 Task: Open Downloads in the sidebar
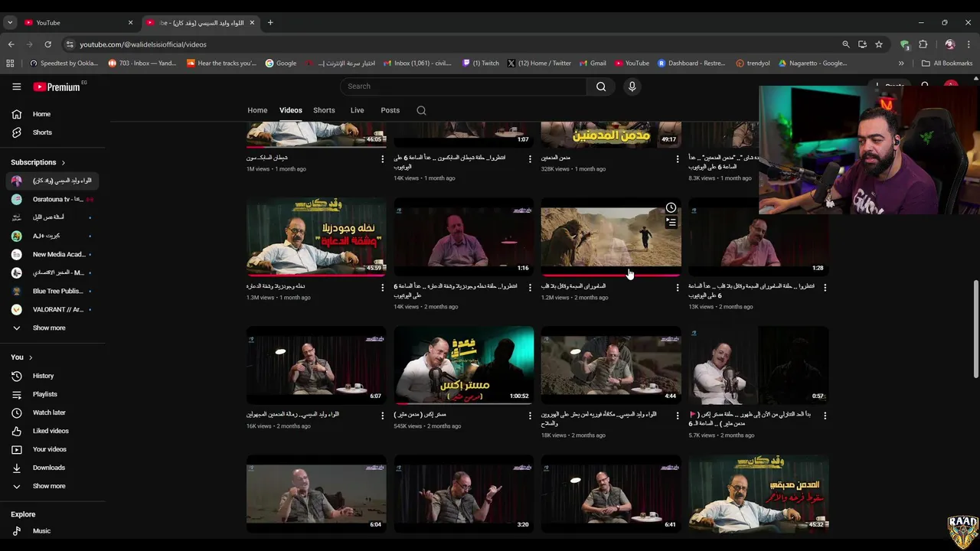click(53, 468)
